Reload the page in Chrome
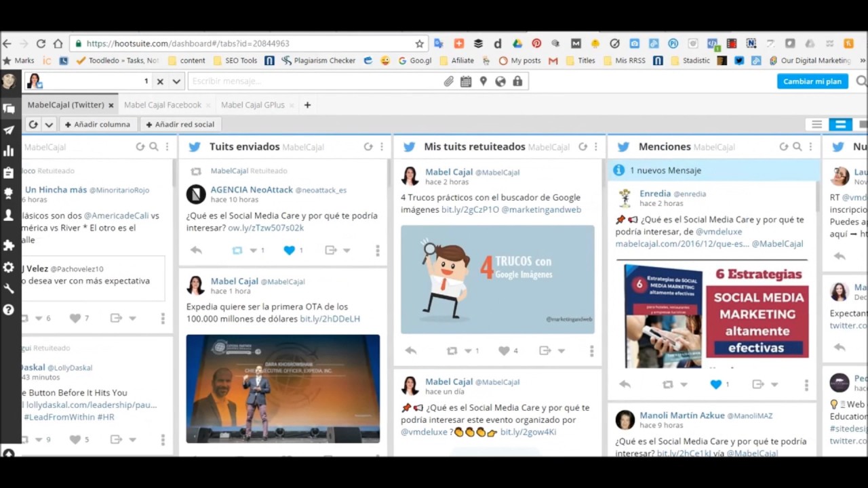 click(x=41, y=43)
